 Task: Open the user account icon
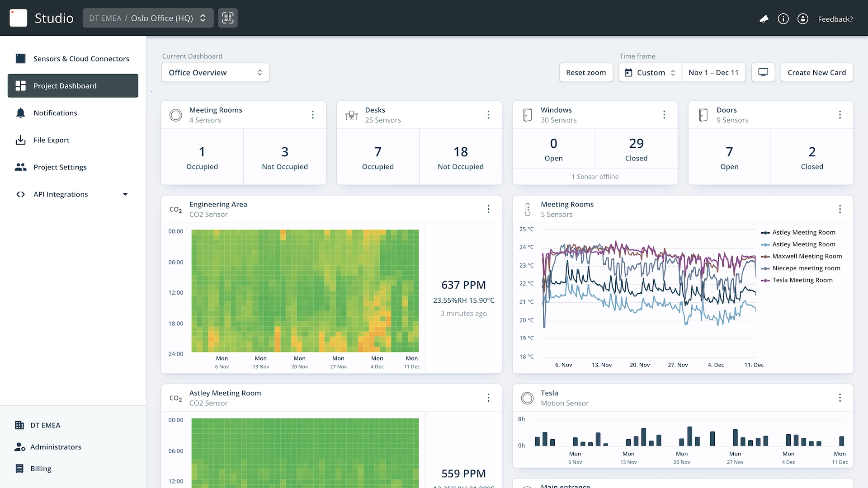tap(802, 19)
